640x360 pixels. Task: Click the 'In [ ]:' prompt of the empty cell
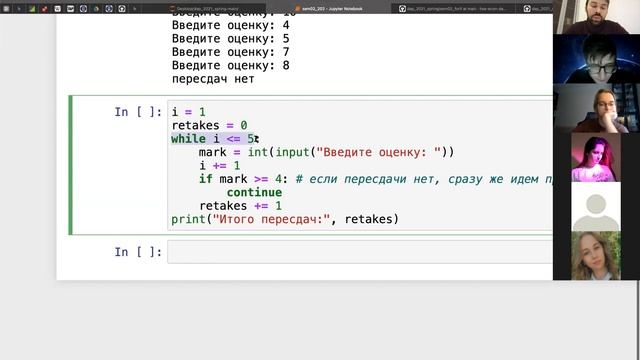point(138,252)
